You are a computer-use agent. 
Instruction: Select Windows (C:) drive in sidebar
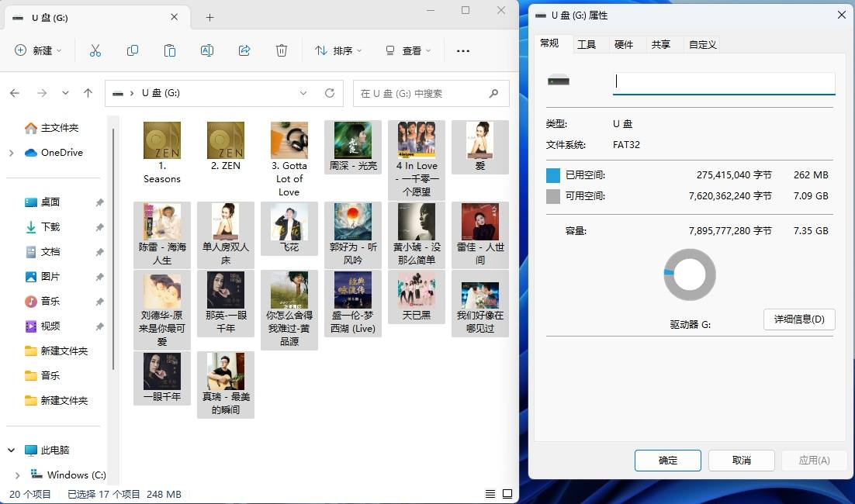(68, 475)
